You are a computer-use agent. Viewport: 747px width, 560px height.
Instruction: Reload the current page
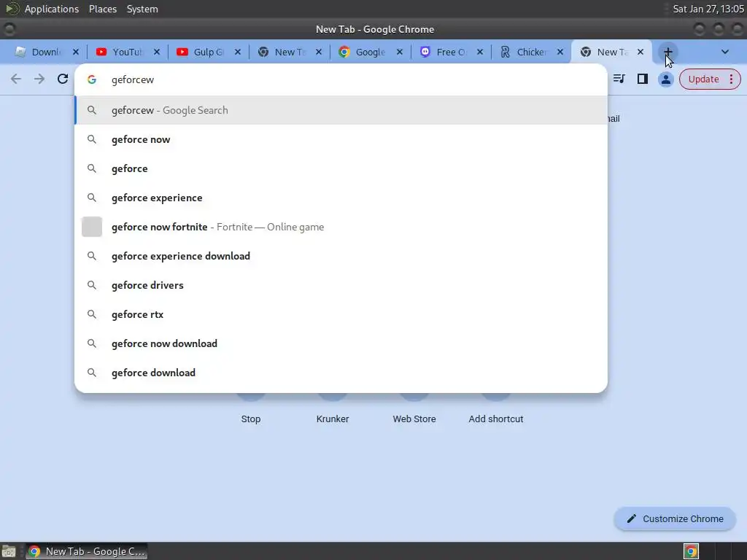click(x=63, y=79)
